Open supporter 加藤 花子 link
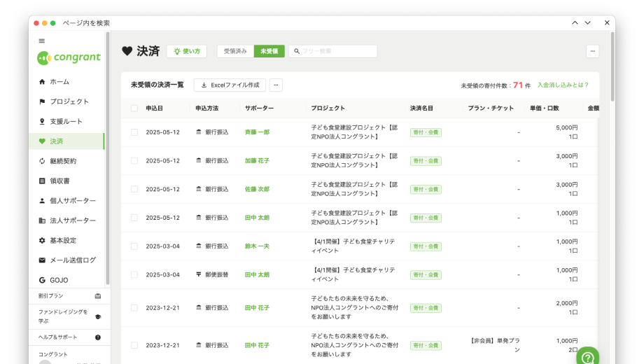644x364 pixels. tap(257, 160)
